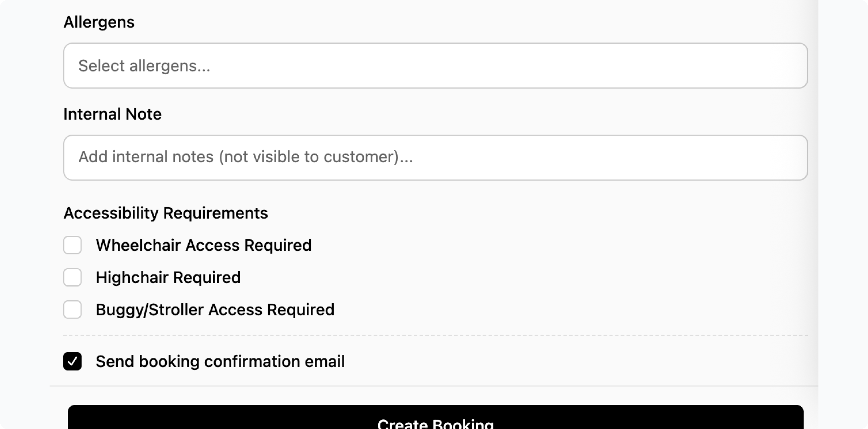
Task: Click the right end of the allergens combo box
Action: 788,66
